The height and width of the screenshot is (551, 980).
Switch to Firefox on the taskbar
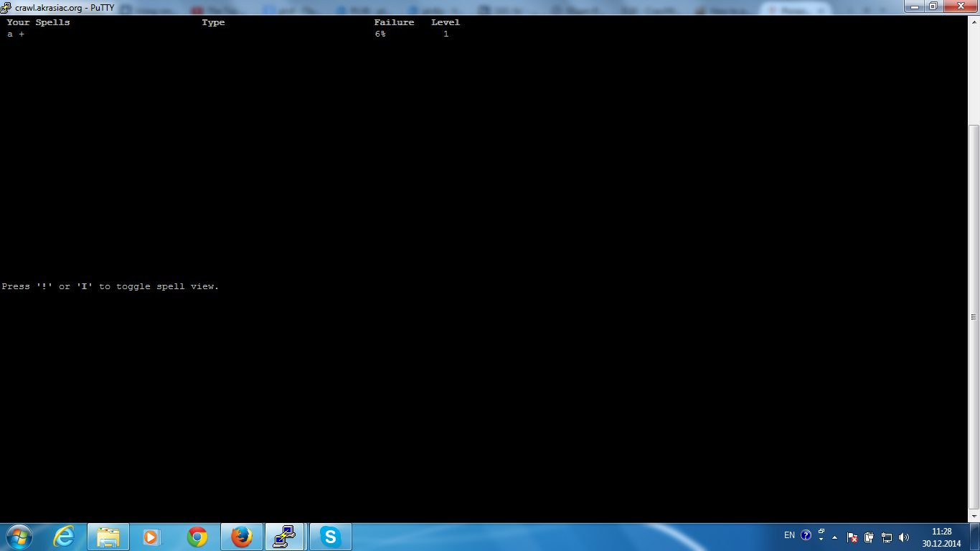242,537
